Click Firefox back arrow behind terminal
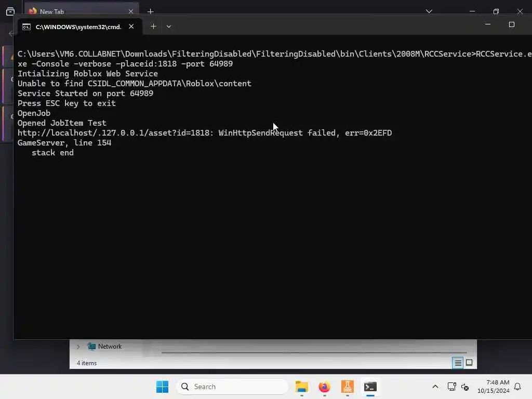This screenshot has width=532, height=399. click(11, 33)
